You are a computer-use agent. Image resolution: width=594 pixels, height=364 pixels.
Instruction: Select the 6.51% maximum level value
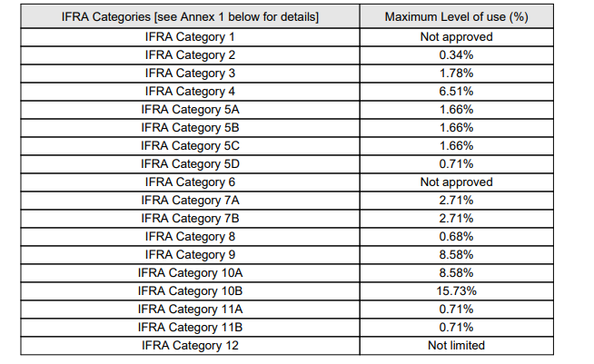point(456,91)
